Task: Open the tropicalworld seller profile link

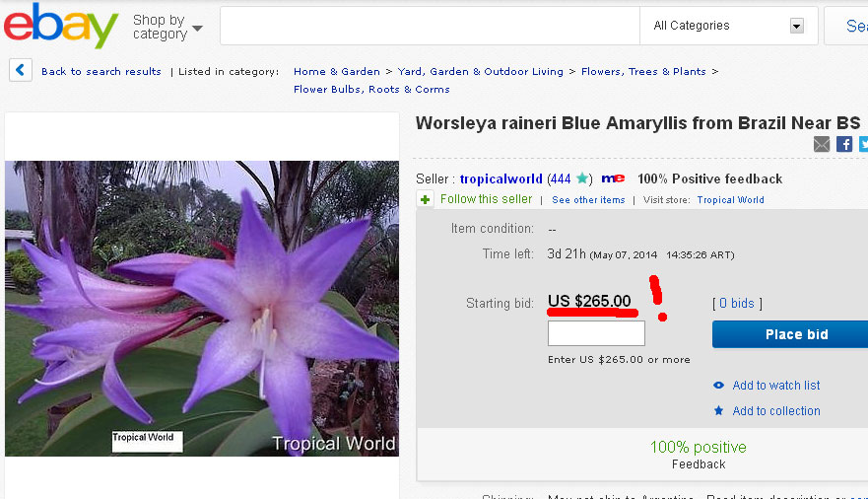Action: 501,178
